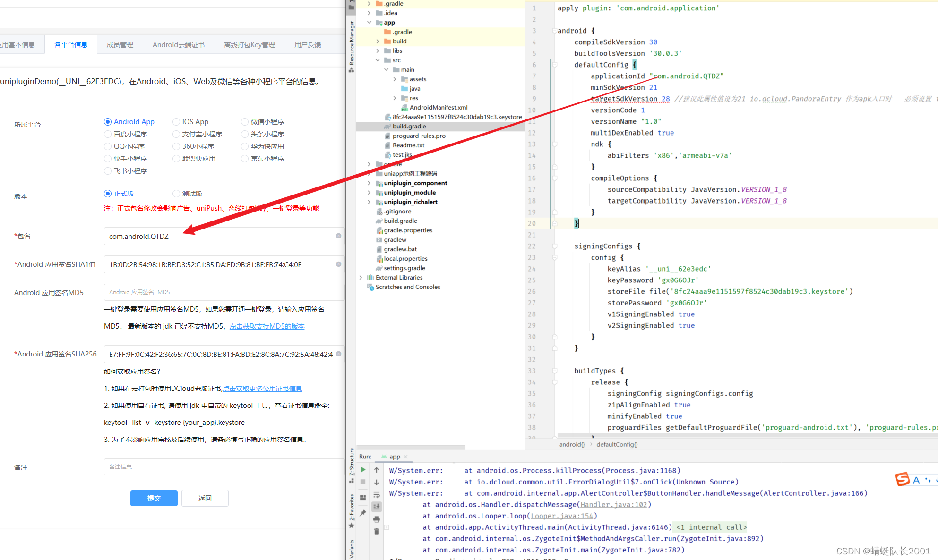The width and height of the screenshot is (938, 560).
Task: Clear the SHA256 signature field
Action: [339, 354]
